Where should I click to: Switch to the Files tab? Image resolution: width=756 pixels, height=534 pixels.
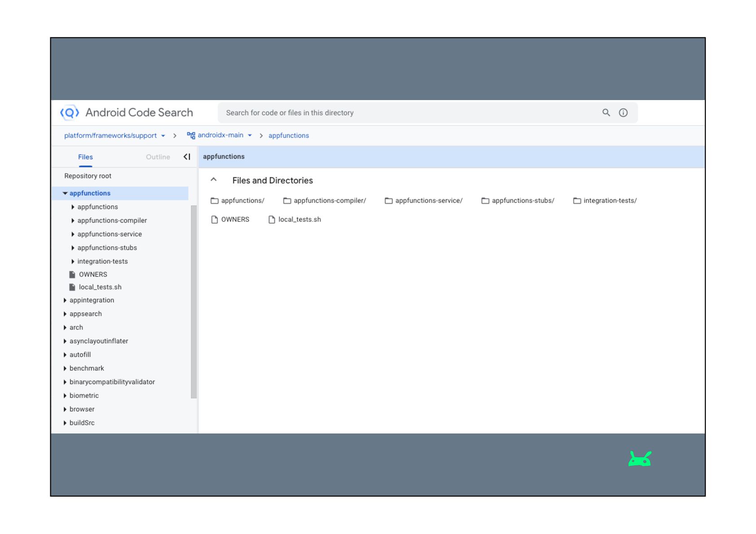tap(85, 157)
